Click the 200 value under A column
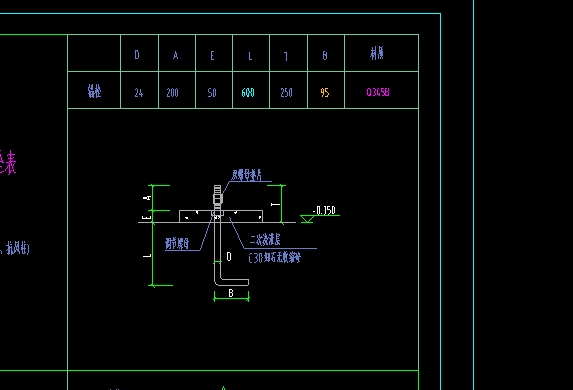The height and width of the screenshot is (390, 573). (x=172, y=93)
